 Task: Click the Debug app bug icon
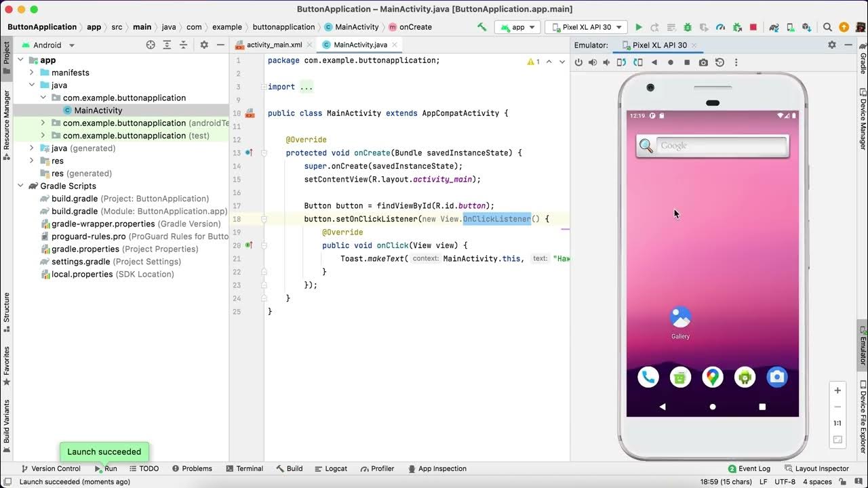point(688,27)
